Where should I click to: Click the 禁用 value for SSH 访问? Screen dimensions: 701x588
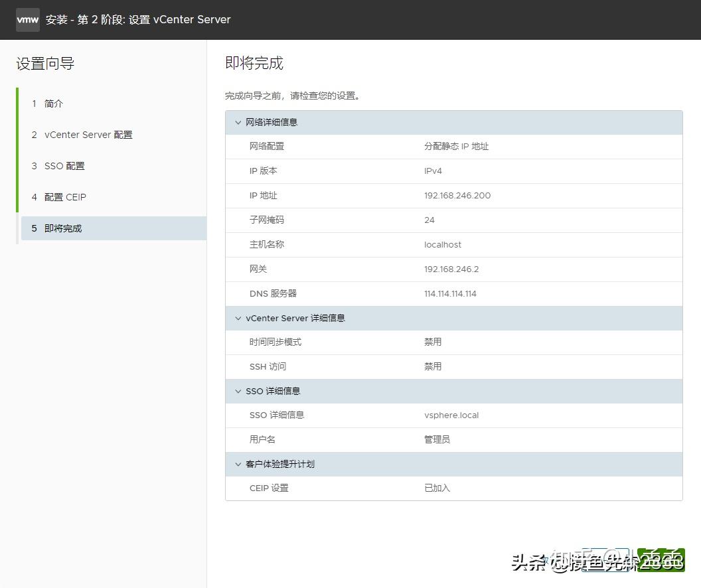coord(433,367)
